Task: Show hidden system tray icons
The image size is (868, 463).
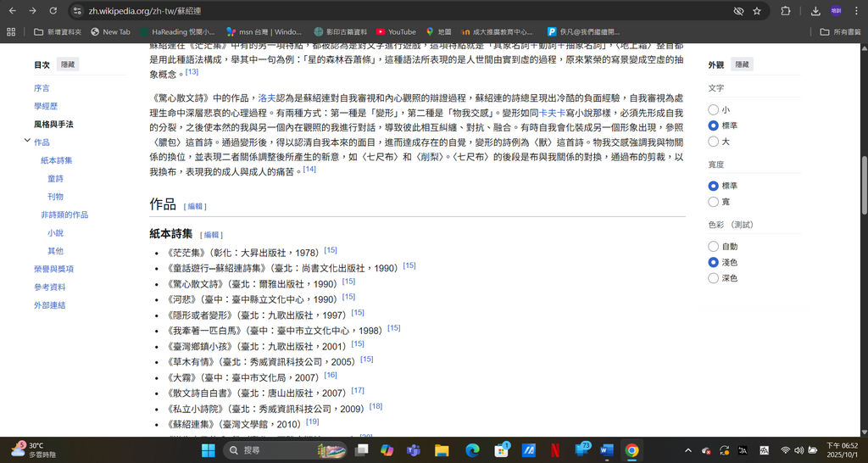Action: 687,450
